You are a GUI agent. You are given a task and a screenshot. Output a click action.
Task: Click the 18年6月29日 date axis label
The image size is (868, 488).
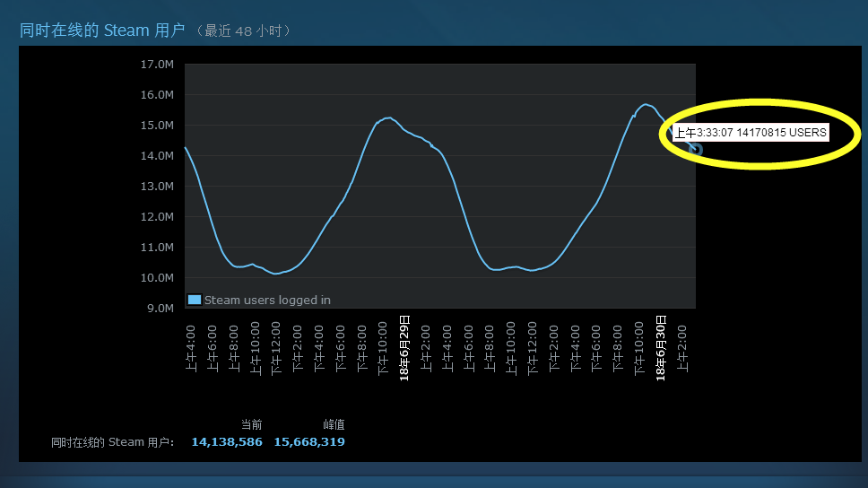404,348
